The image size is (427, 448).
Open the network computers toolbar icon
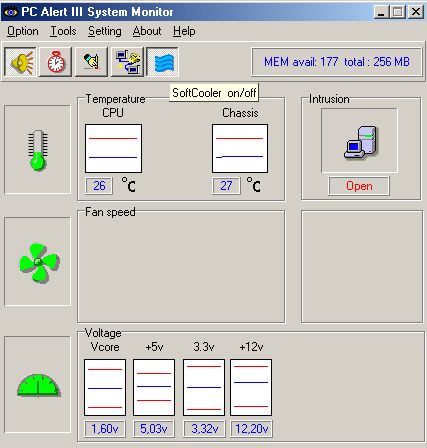point(127,62)
